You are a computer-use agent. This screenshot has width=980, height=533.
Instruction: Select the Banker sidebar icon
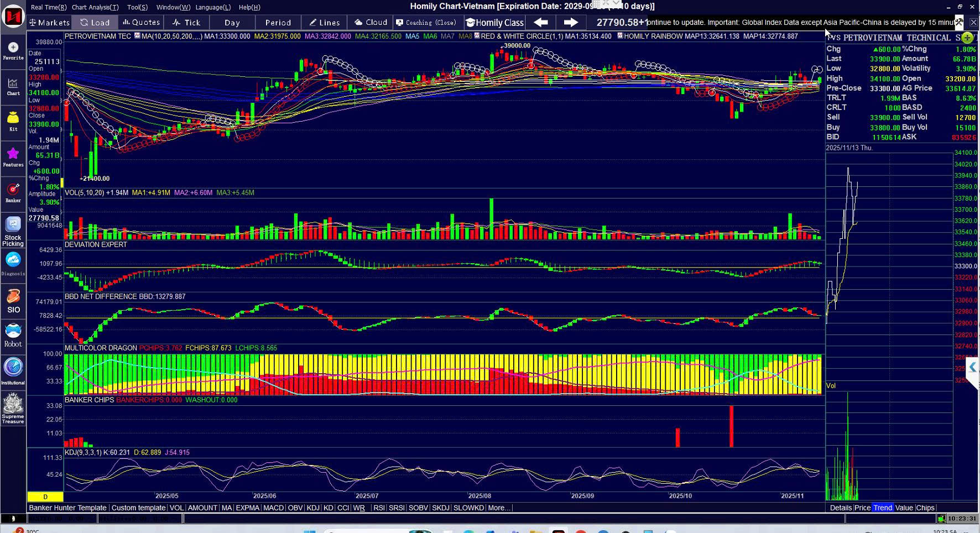[13, 192]
